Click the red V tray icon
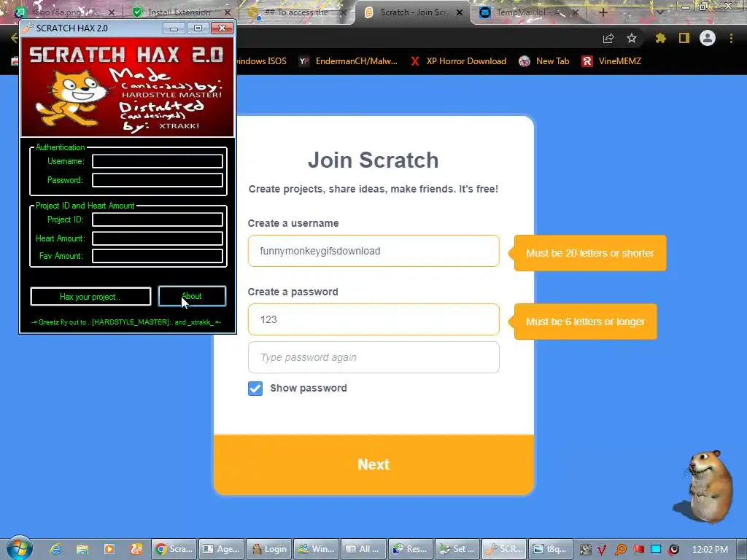 click(x=602, y=550)
